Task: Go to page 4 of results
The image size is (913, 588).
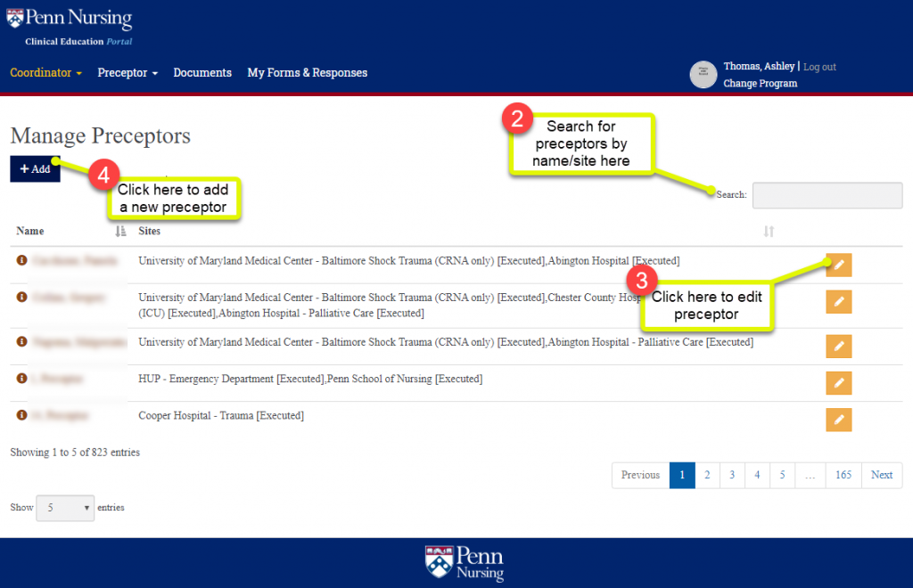Action: (x=757, y=475)
